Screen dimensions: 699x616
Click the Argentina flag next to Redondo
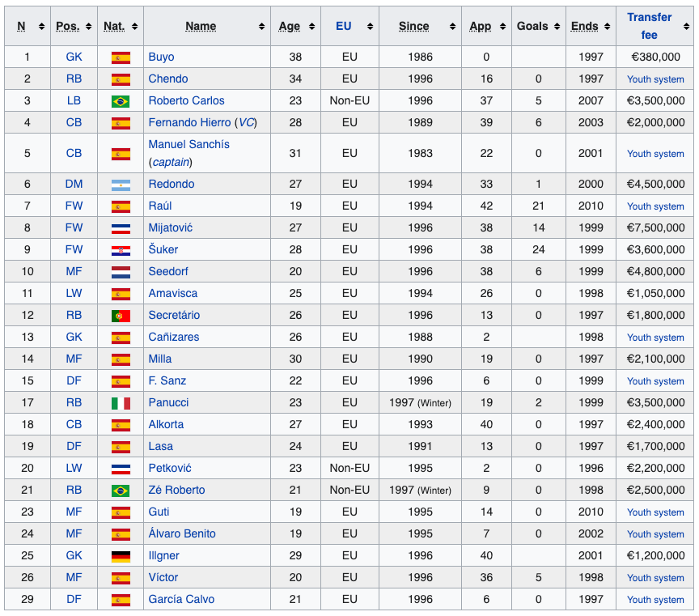pyautogui.click(x=121, y=185)
